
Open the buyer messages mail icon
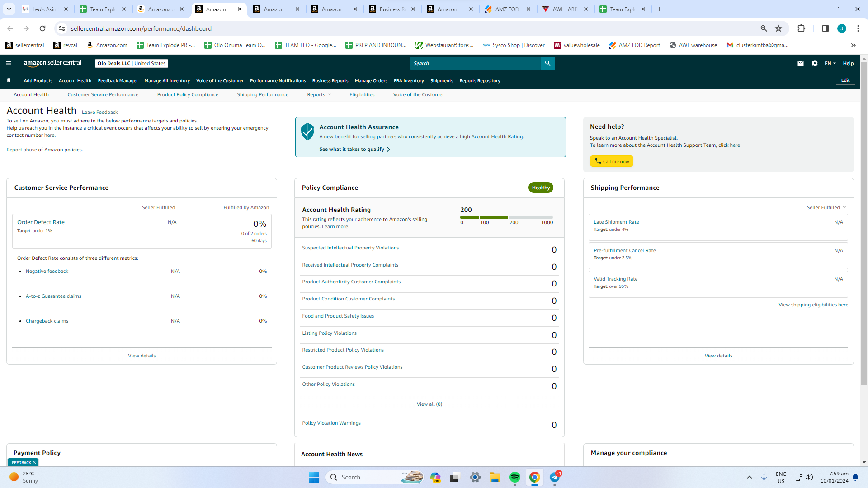pyautogui.click(x=801, y=63)
